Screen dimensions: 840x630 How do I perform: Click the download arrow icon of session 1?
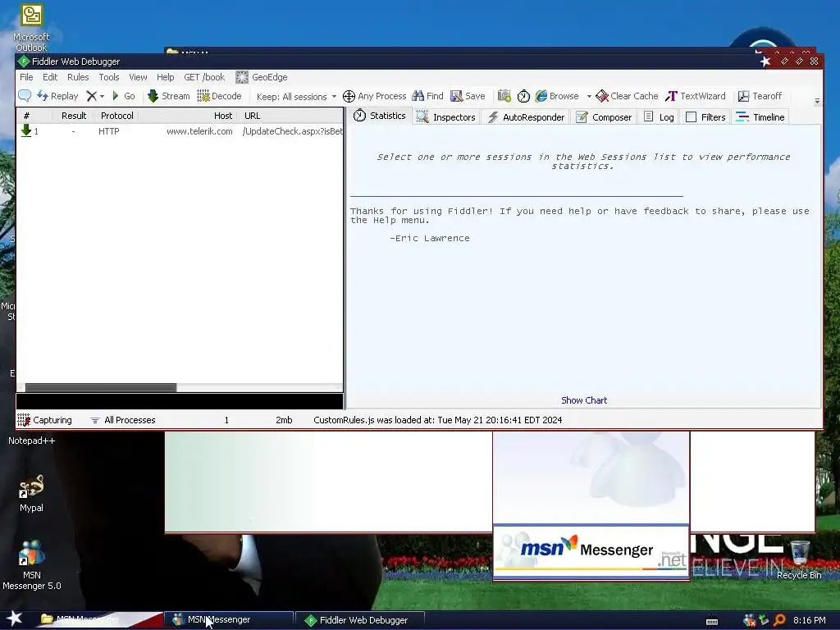25,130
